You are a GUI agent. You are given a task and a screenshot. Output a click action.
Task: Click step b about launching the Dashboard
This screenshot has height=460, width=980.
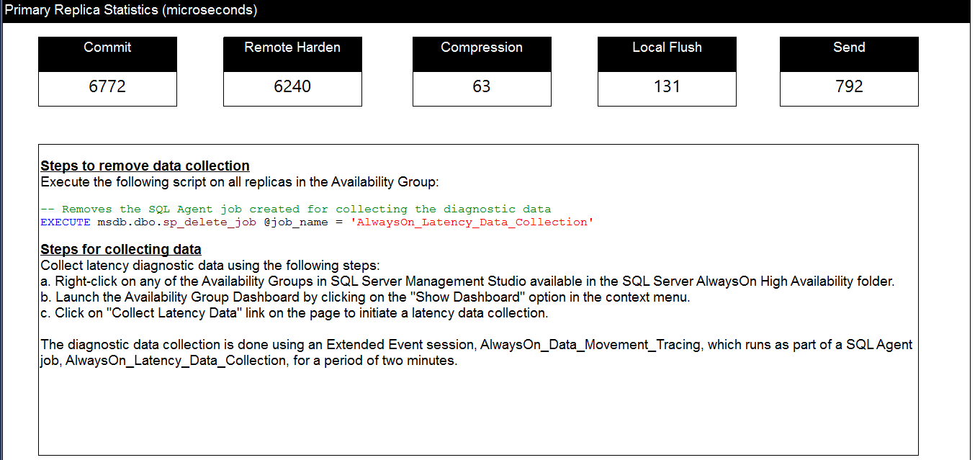tap(365, 297)
